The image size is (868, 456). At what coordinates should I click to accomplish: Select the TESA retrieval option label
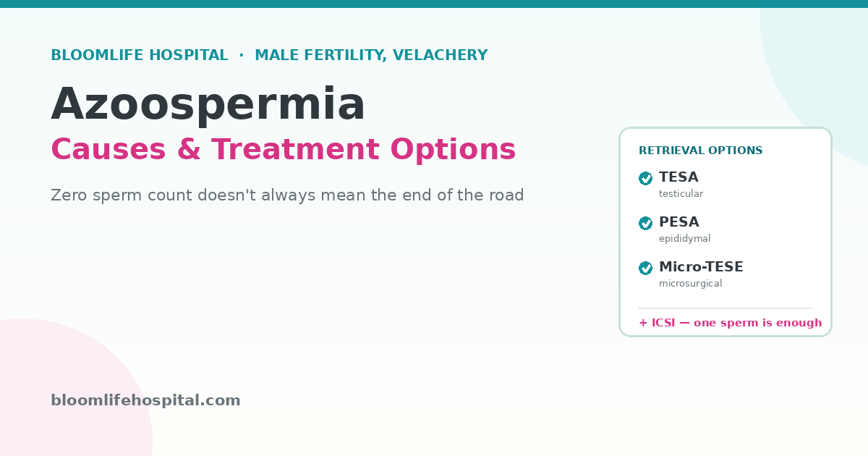[678, 177]
